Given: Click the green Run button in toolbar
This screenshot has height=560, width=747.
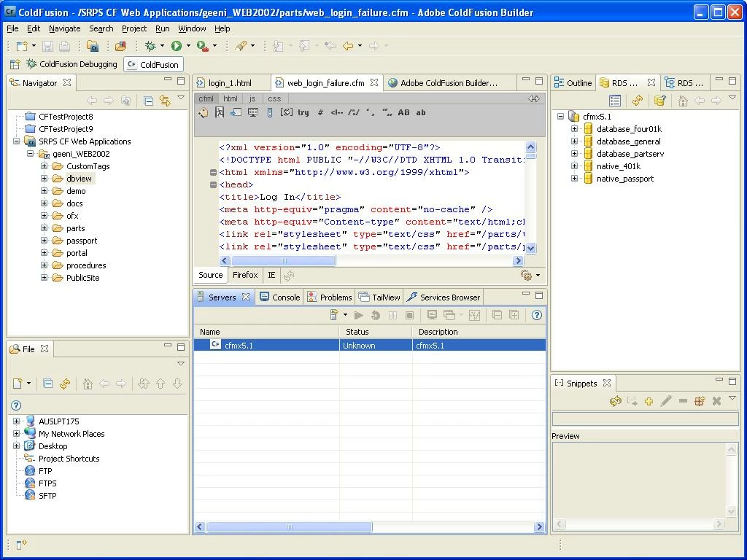Looking at the screenshot, I should (177, 46).
